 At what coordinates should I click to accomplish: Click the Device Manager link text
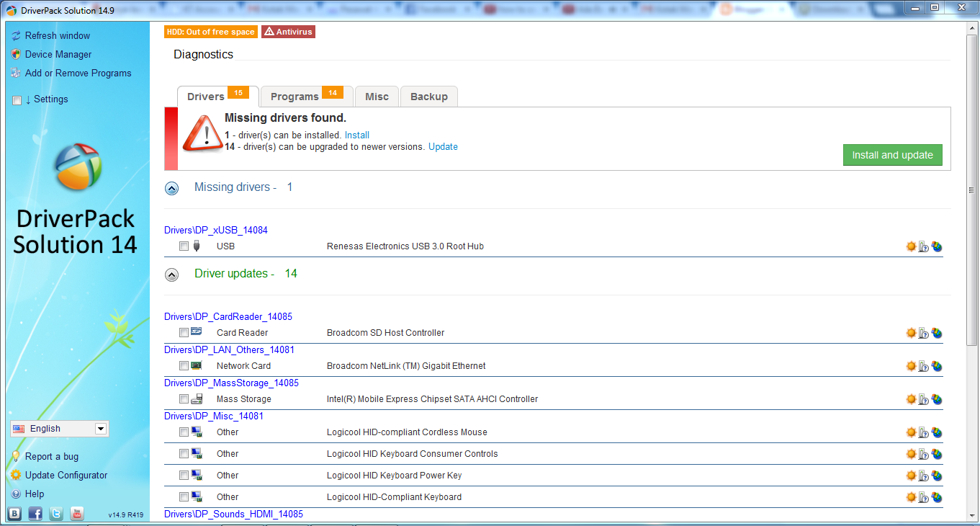(x=58, y=55)
